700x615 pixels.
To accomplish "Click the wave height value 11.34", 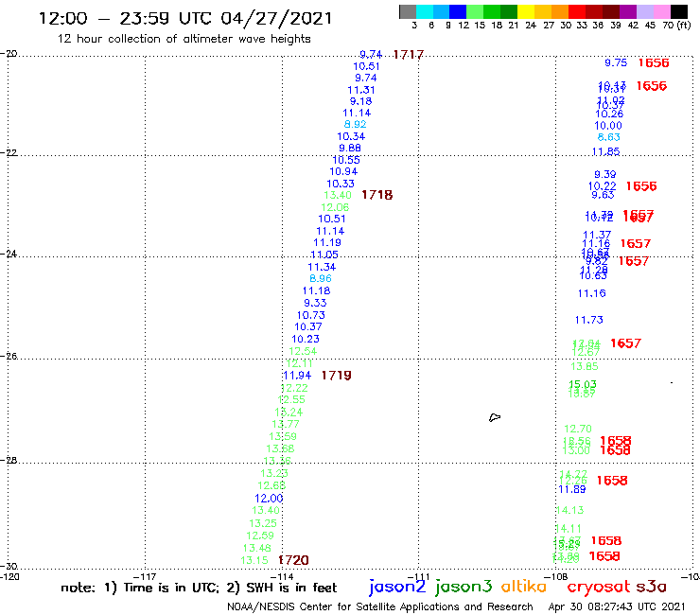I will coord(322,267).
